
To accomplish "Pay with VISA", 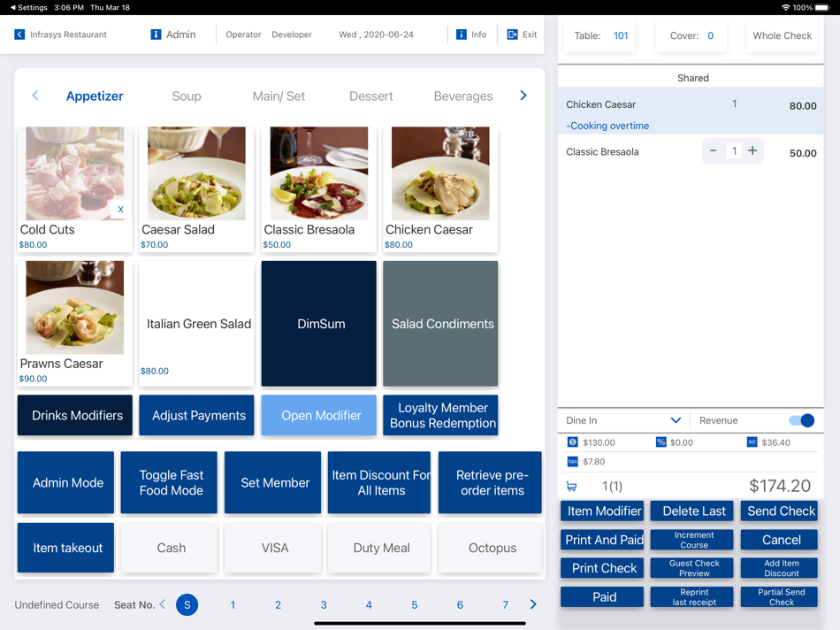I will tap(272, 548).
